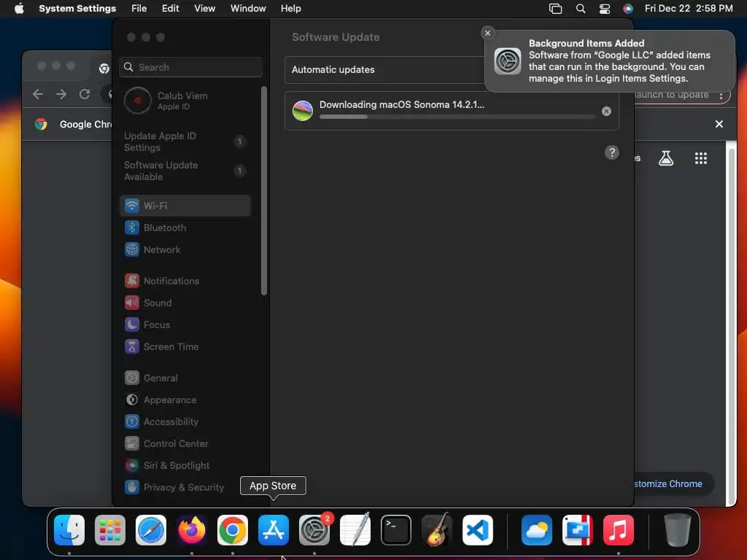Open TextEdit from the Dock
Screen dimensions: 747x560
(x=355, y=530)
